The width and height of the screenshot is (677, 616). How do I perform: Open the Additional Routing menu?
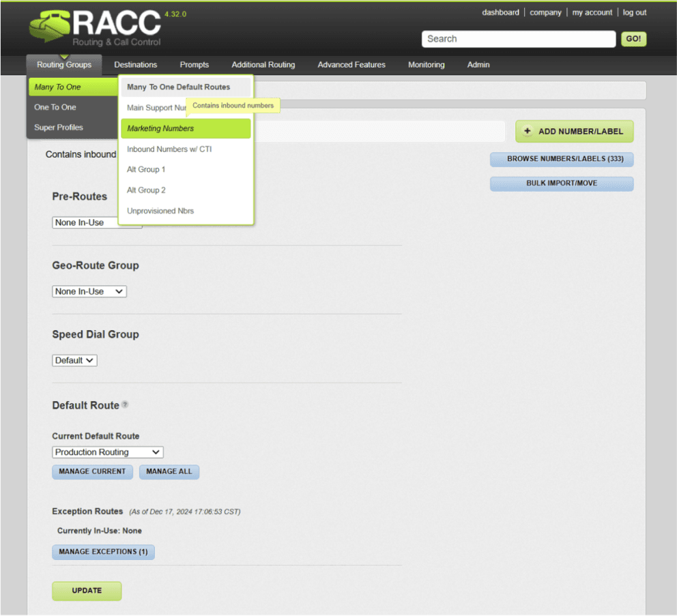(263, 65)
